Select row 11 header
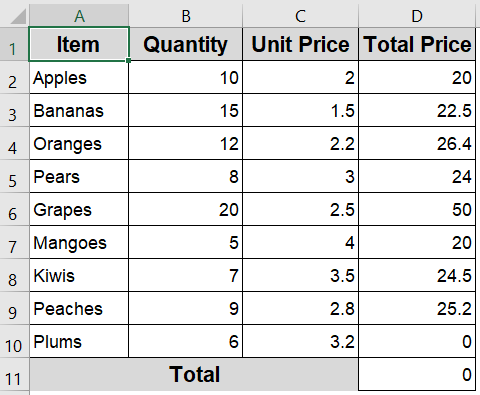Viewport: 480px width, 395px height. click(14, 374)
